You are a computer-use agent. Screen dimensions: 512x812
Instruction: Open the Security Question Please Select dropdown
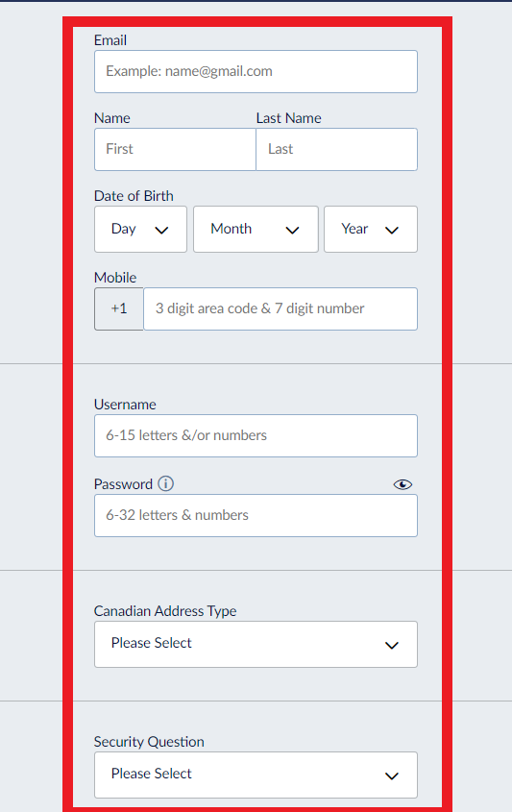click(256, 775)
